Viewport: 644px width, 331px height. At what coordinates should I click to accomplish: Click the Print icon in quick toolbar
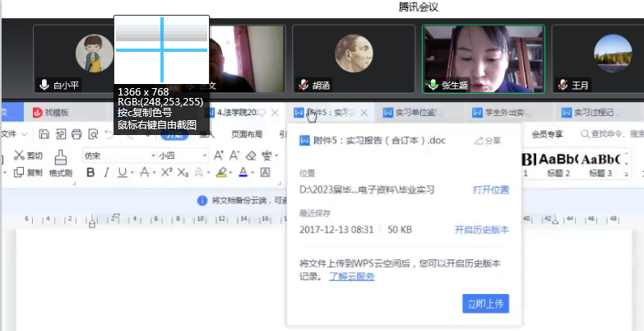(x=76, y=134)
